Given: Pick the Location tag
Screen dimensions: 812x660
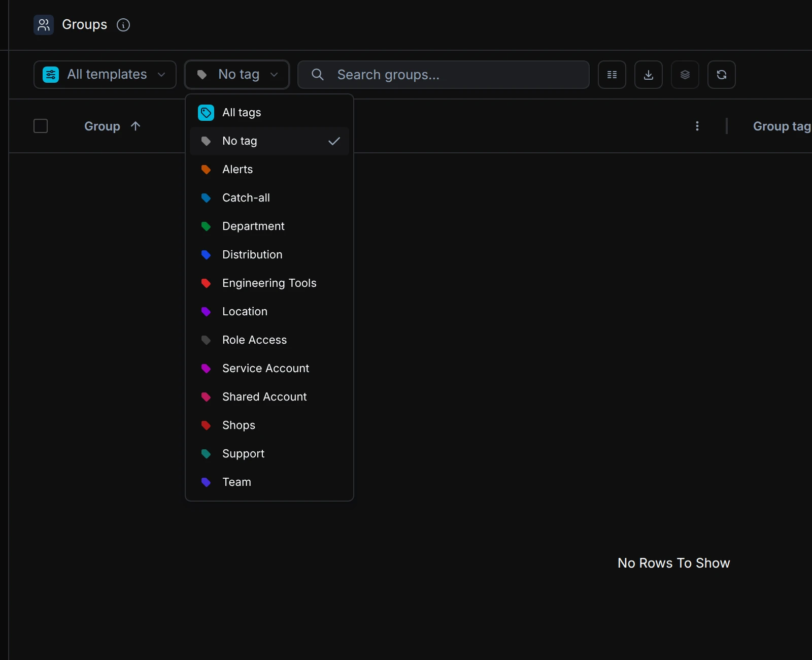Looking at the screenshot, I should (x=269, y=312).
